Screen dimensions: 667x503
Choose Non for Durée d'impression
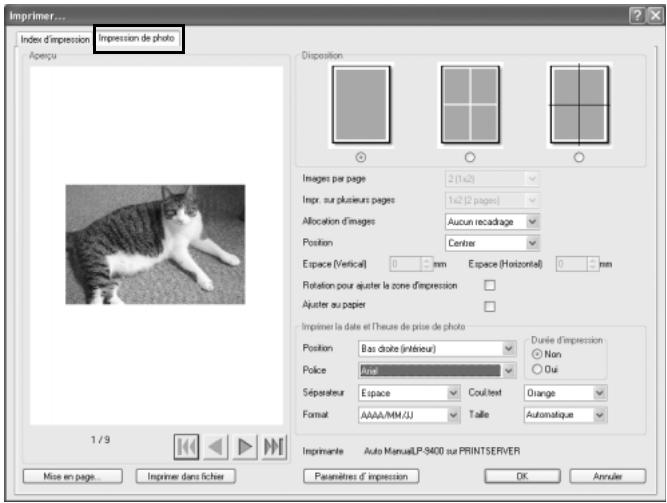click(x=537, y=354)
